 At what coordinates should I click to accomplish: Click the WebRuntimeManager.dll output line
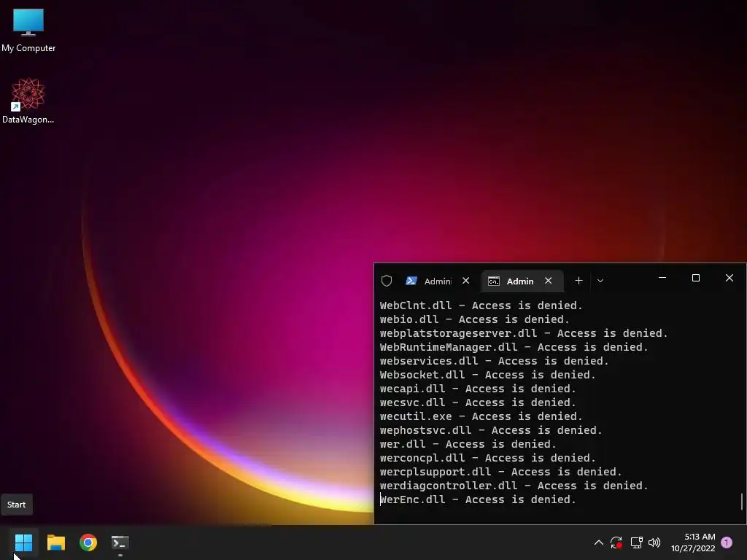tap(514, 347)
